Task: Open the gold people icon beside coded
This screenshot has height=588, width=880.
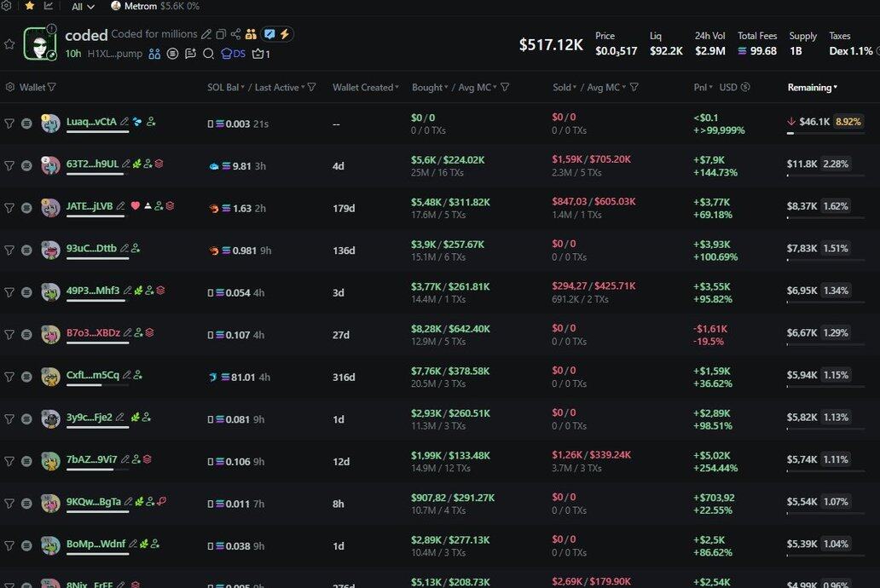Action: [251, 35]
